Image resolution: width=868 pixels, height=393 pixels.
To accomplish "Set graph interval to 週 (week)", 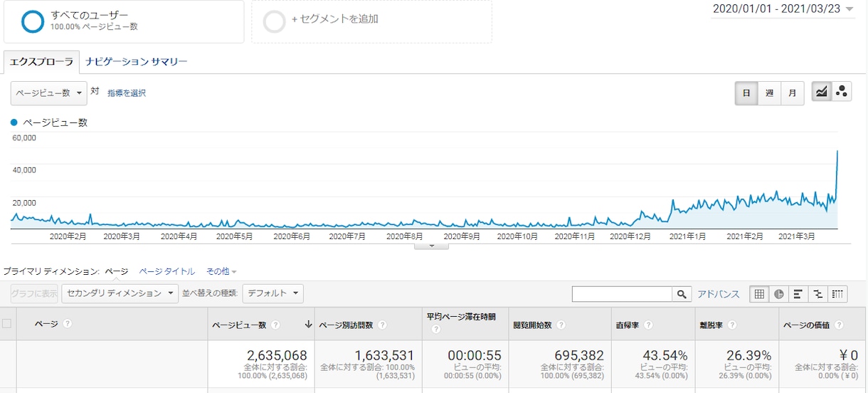I will tap(769, 93).
